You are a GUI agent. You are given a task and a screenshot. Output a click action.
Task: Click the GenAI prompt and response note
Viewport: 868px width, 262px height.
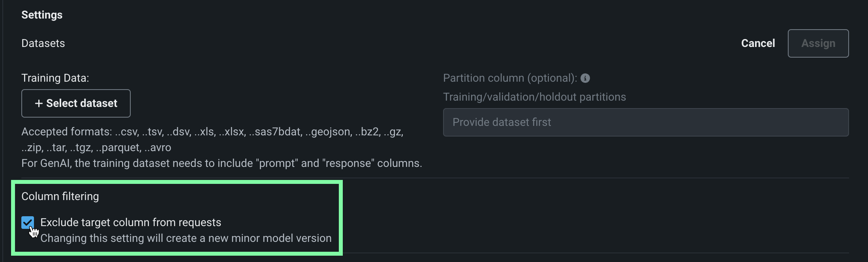tap(222, 163)
